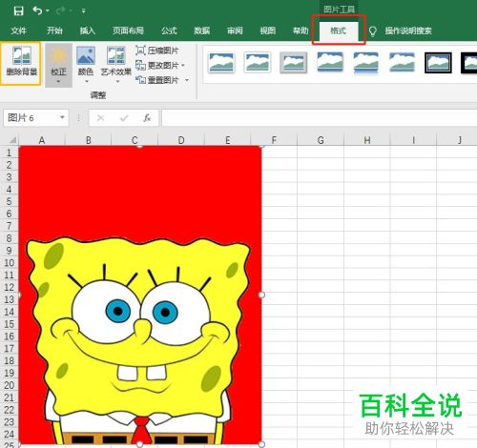The image size is (477, 448).
Task: Click the Cancel X formula bar icon
Action: [x=100, y=118]
